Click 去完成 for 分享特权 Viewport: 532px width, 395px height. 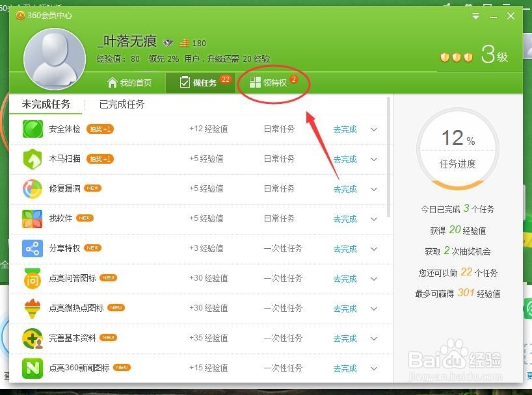point(345,249)
